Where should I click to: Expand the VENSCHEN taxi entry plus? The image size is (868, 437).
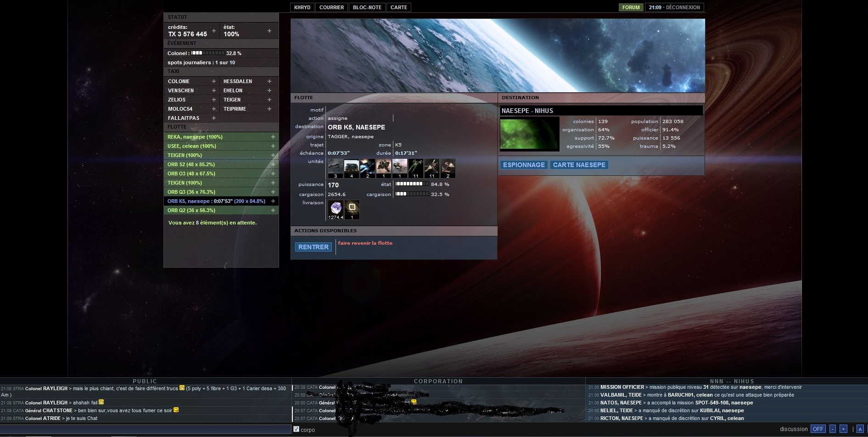(214, 90)
